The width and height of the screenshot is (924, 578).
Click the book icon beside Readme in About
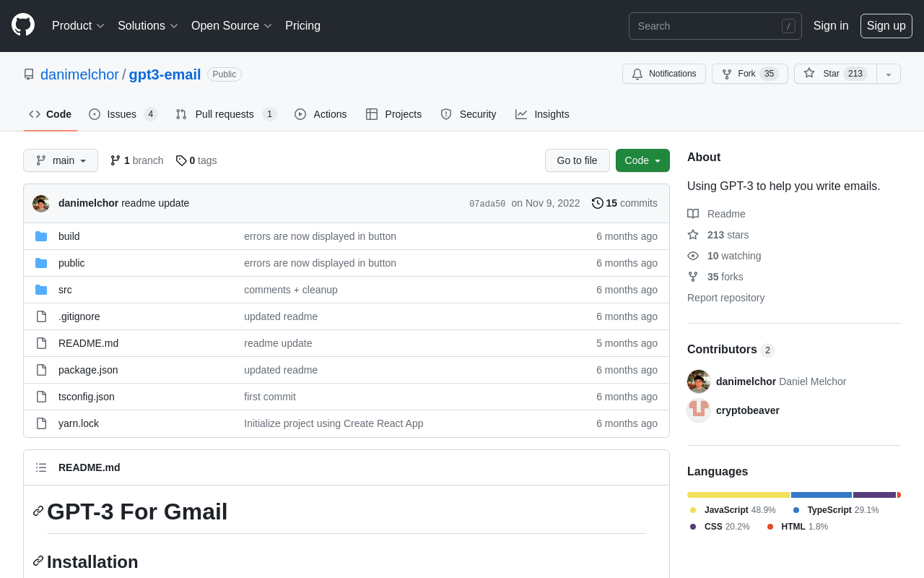(x=693, y=214)
